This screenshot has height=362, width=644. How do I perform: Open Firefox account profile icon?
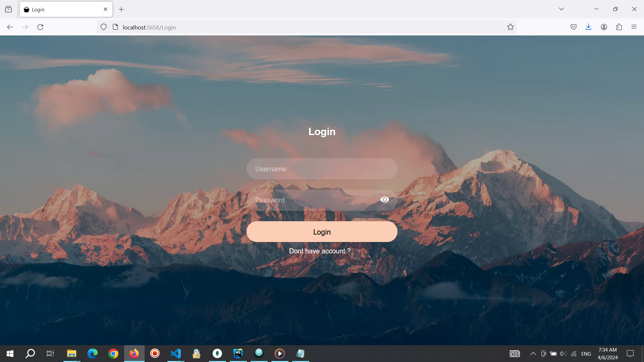pos(604,27)
